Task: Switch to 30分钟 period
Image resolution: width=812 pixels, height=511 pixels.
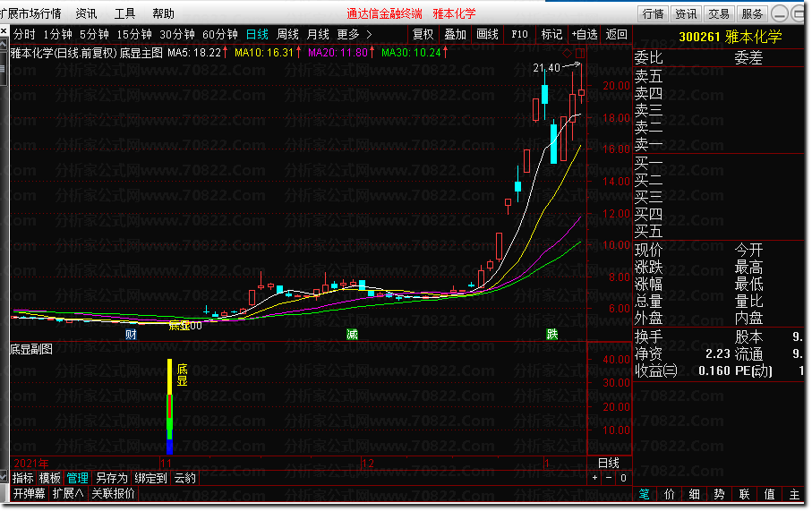Action: click(177, 35)
